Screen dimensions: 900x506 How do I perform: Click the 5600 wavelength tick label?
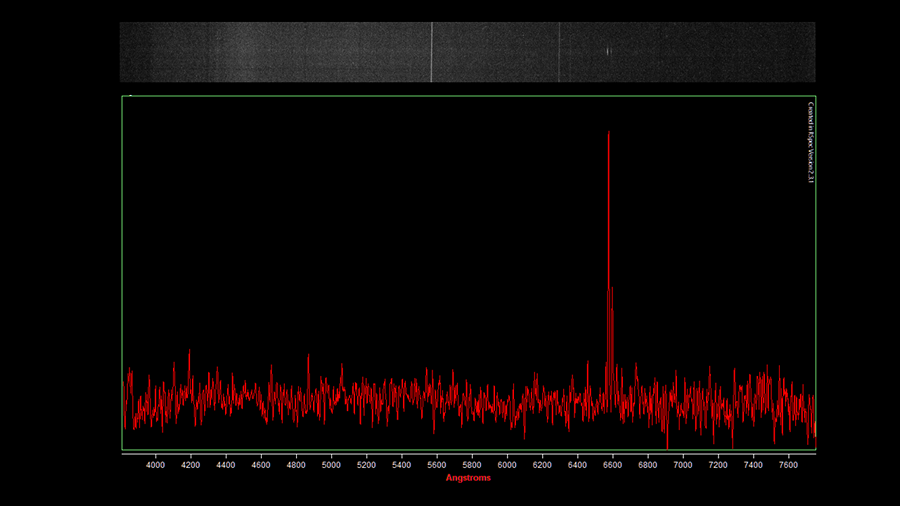click(x=437, y=465)
